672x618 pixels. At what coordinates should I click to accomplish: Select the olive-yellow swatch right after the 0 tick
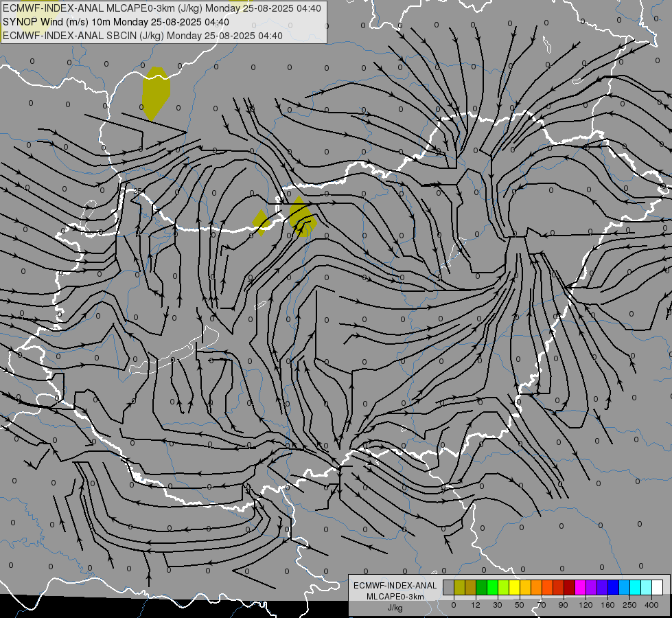460,587
